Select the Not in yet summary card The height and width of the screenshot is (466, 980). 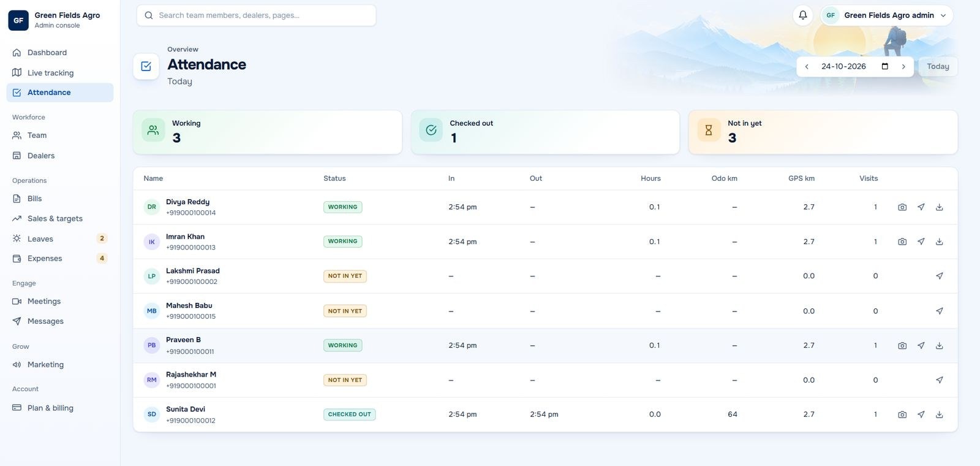823,132
